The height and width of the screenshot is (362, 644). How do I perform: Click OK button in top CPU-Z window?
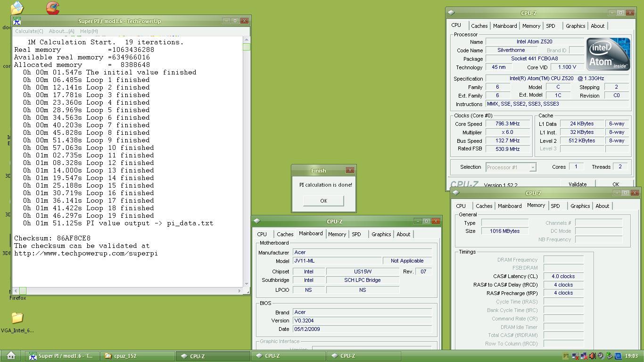click(x=615, y=184)
